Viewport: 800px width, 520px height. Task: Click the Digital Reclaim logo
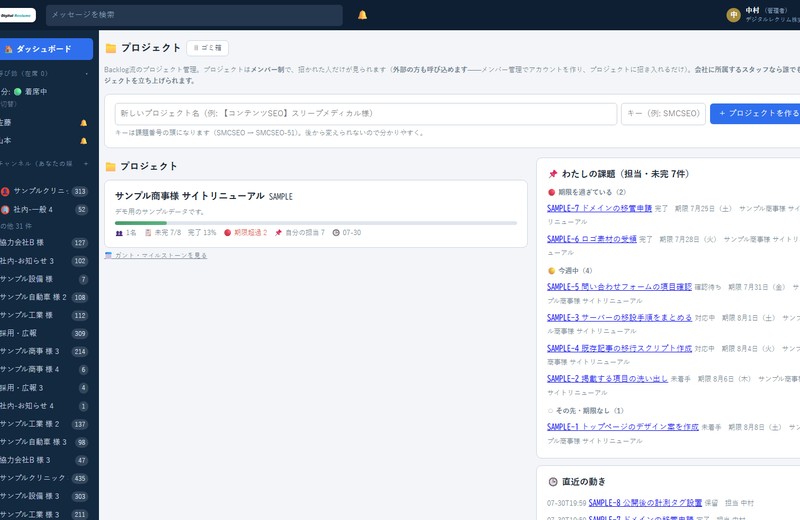pyautogui.click(x=17, y=15)
